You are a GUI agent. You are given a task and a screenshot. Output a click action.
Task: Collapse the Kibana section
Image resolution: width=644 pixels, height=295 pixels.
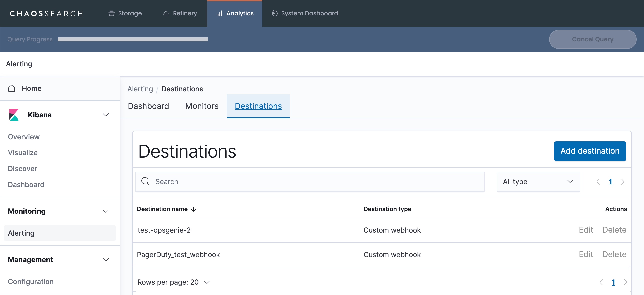[x=106, y=115]
